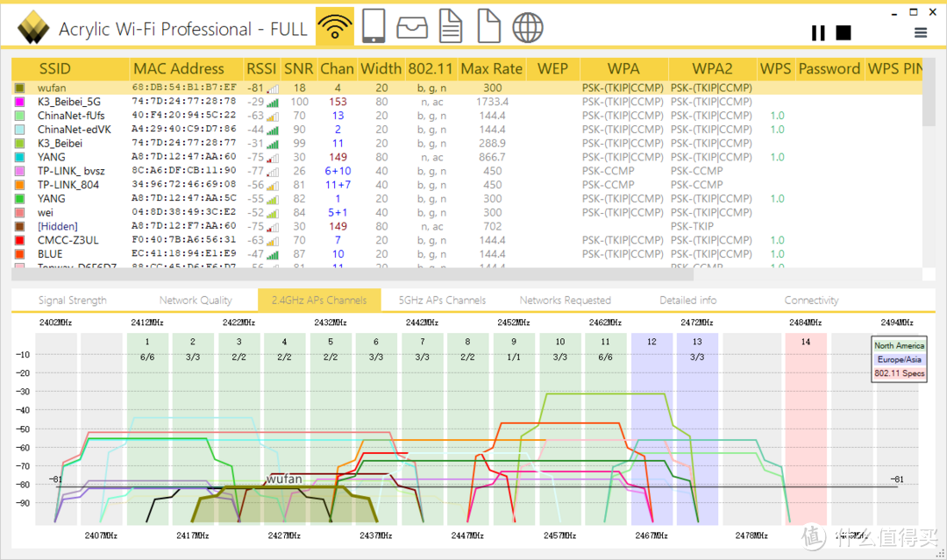Open the globe web icon
The height and width of the screenshot is (560, 947).
(527, 28)
